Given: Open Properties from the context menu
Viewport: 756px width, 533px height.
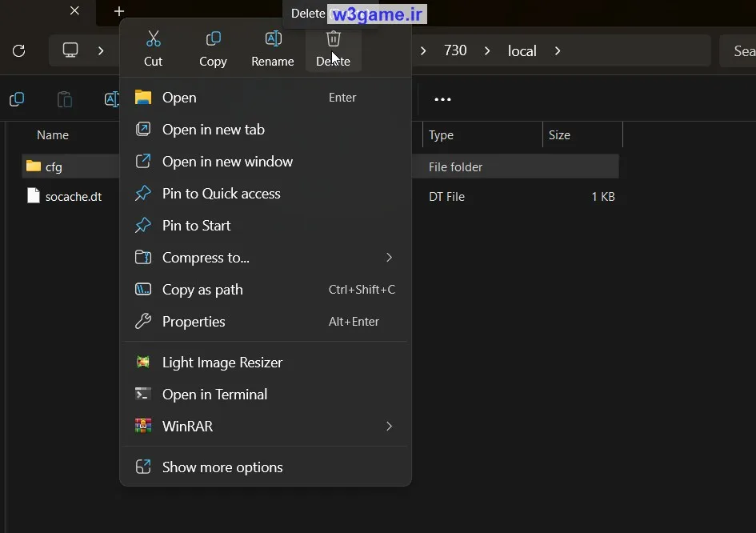Looking at the screenshot, I should tap(265, 321).
